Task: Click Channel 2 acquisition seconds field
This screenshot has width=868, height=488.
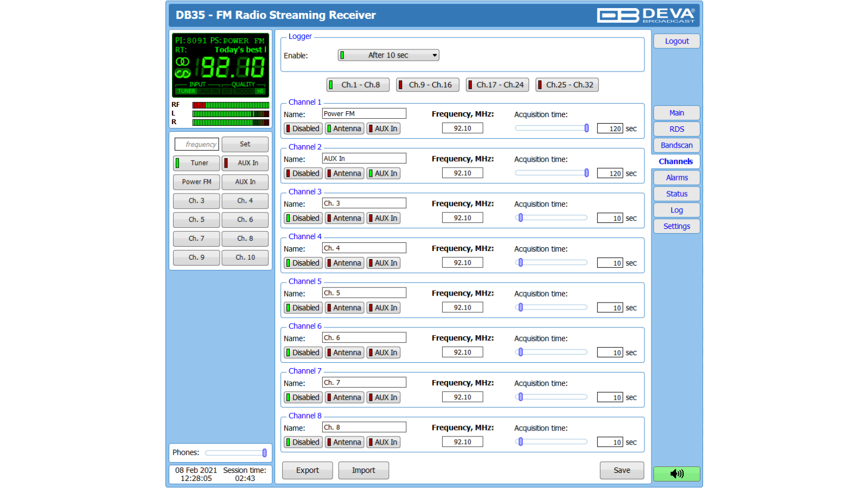Action: (x=610, y=174)
